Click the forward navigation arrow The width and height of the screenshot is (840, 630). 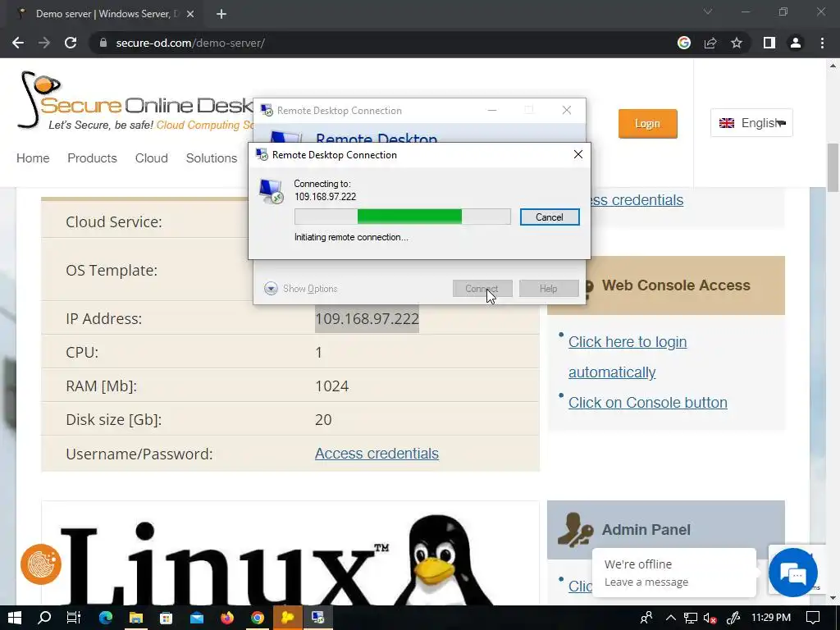(x=44, y=43)
